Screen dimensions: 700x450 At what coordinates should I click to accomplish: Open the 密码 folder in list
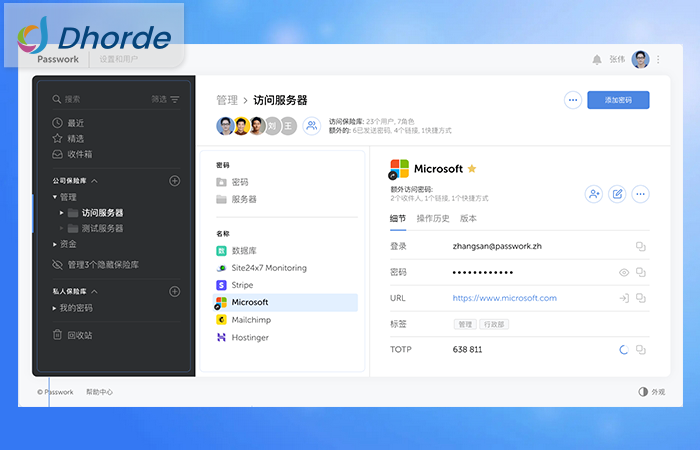pyautogui.click(x=232, y=182)
